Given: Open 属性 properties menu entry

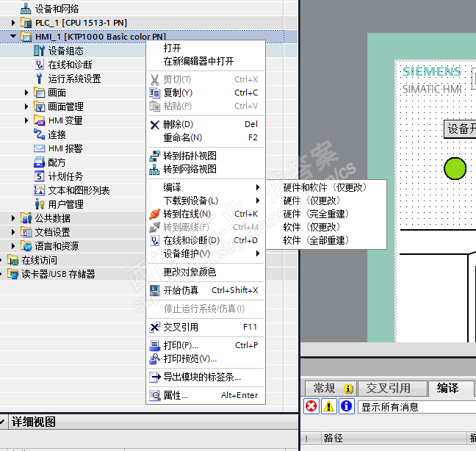Looking at the screenshot, I should coord(206,395).
